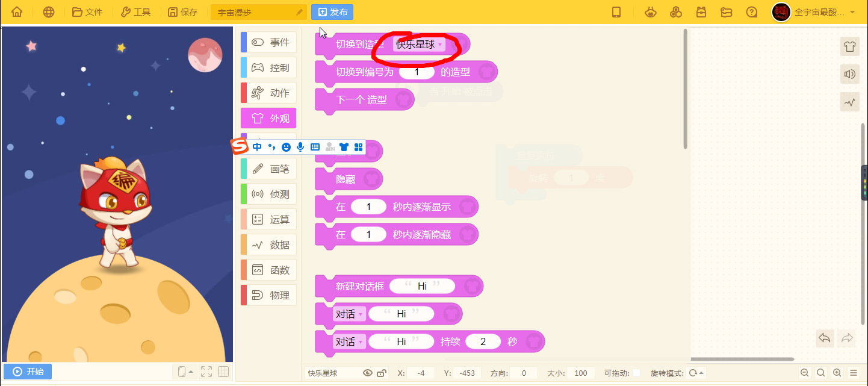Open the cluster/material library icon in top bar
Image resolution: width=868 pixels, height=386 pixels.
(x=676, y=12)
